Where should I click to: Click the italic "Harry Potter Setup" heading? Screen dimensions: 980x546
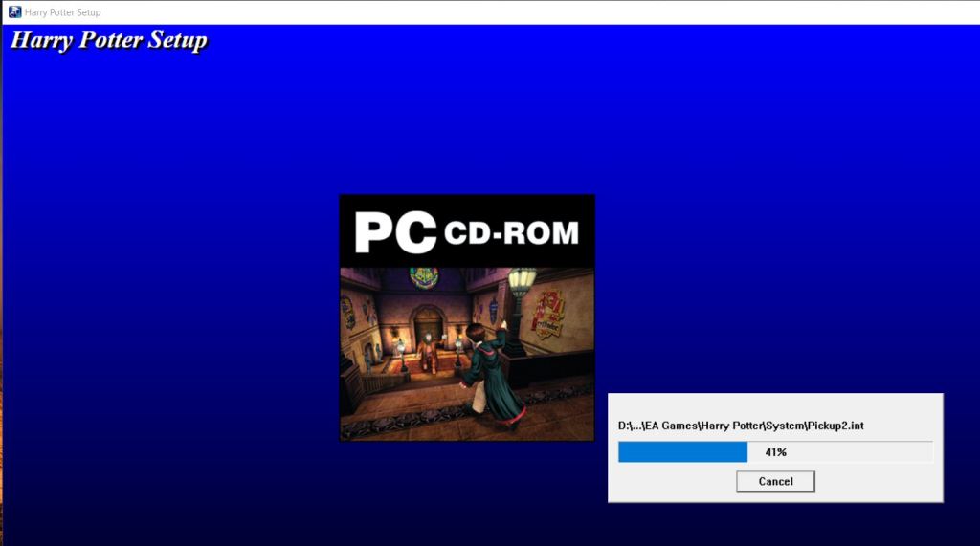108,40
